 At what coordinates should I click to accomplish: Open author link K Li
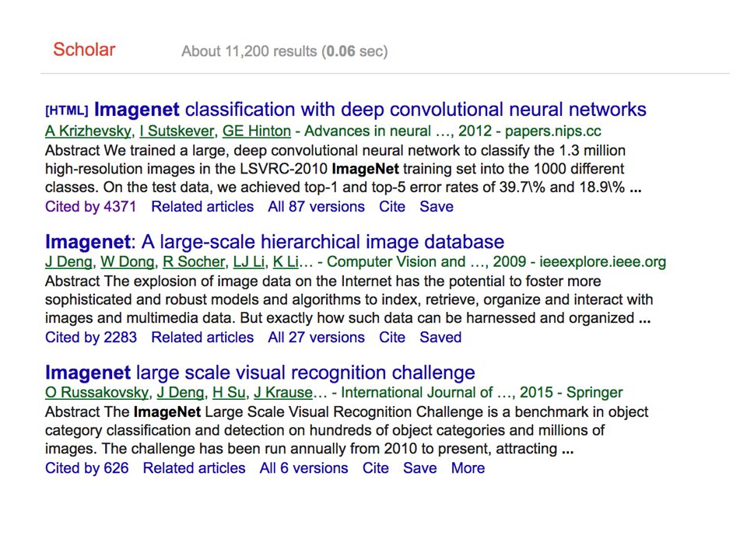[x=286, y=262]
